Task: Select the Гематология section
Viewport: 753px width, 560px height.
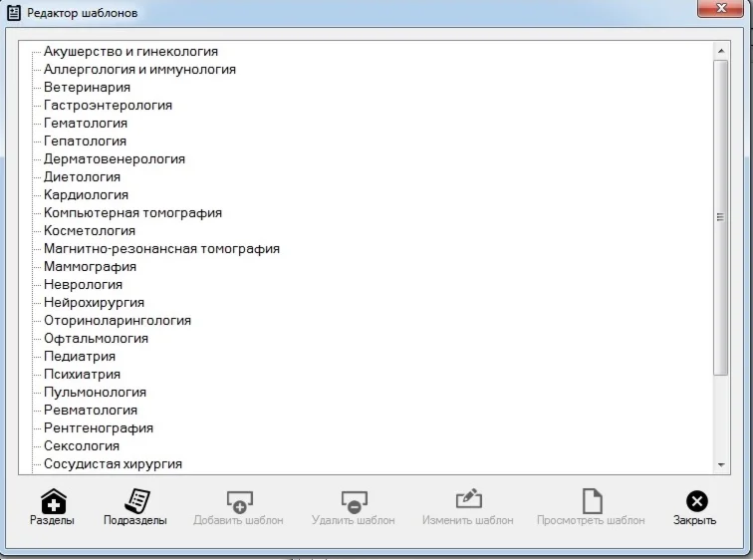Action: (86, 123)
